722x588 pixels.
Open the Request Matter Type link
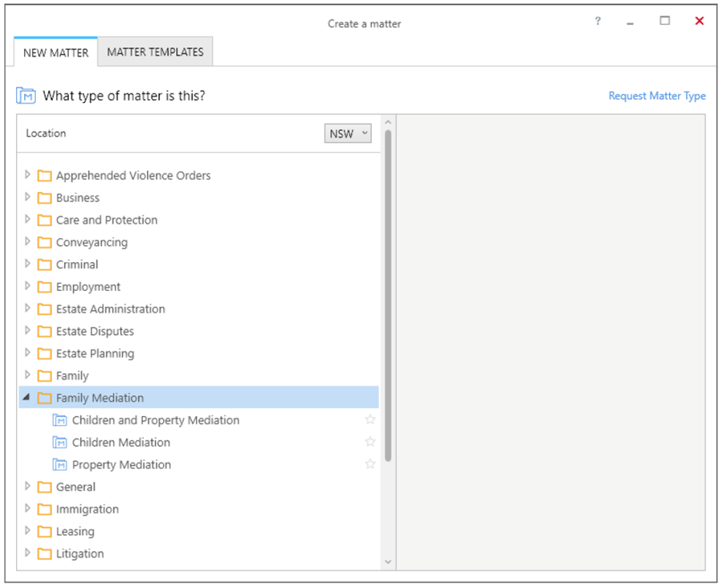coord(657,96)
